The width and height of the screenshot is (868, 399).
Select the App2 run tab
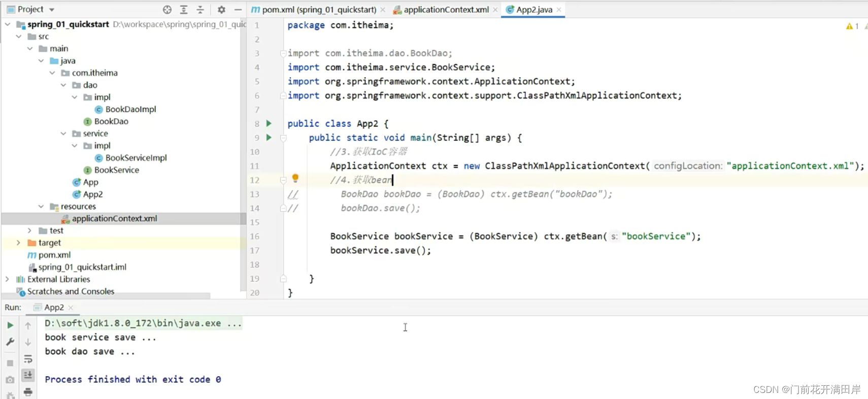pos(54,307)
